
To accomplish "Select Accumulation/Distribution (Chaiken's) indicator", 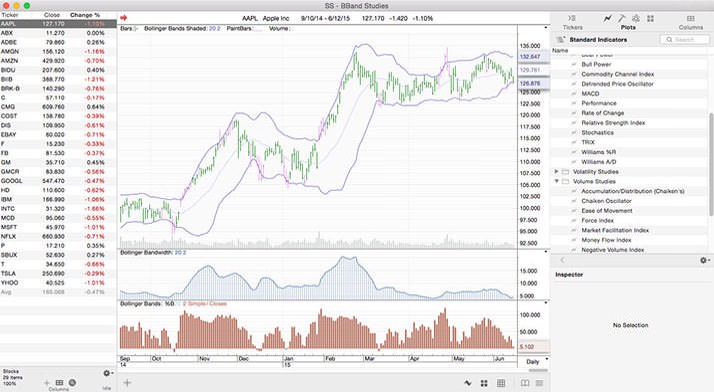I will click(633, 191).
